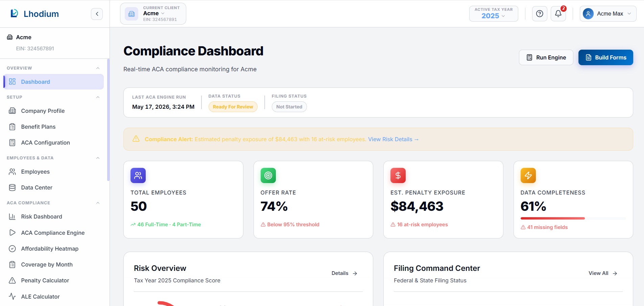Image resolution: width=644 pixels, height=306 pixels.
Task: Open ACA Configuration in the sidebar
Action: [54, 143]
